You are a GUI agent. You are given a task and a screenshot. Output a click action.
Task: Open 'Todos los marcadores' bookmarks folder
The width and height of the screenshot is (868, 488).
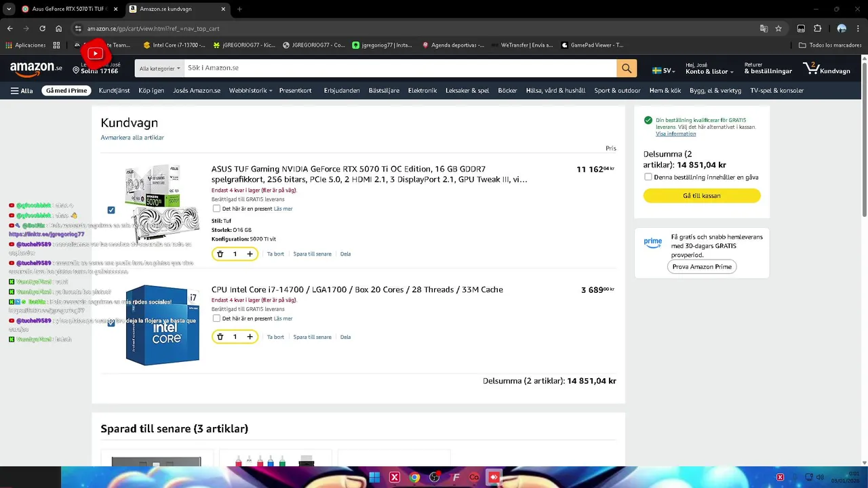[830, 45]
